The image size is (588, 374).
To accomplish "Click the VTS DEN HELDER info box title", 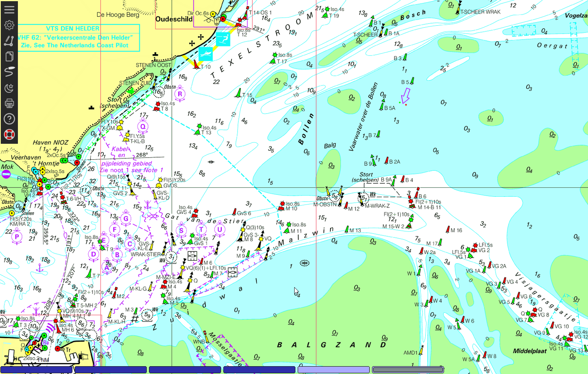I will point(72,29).
